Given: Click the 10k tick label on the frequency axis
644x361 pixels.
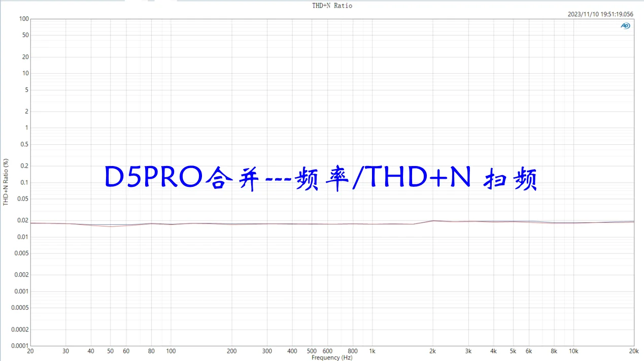Looking at the screenshot, I should 573,351.
